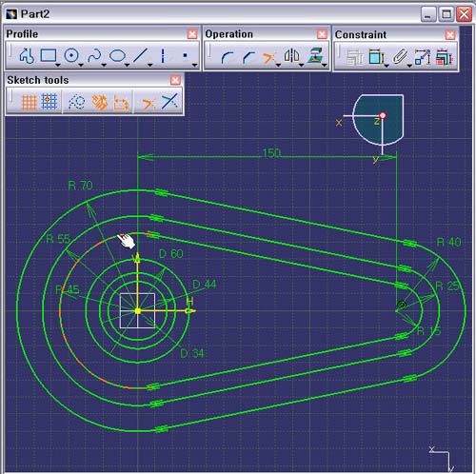Image resolution: width=476 pixels, height=474 pixels.
Task: Activate the Line tool icon
Action: tap(141, 55)
